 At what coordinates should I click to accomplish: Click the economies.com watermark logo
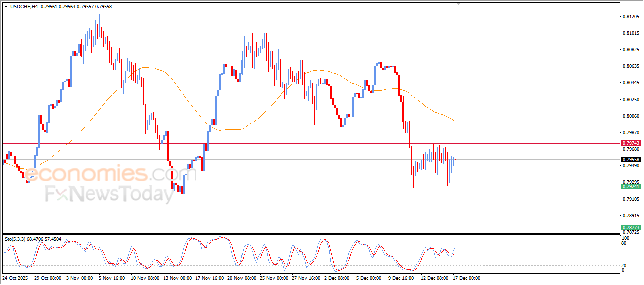98,174
